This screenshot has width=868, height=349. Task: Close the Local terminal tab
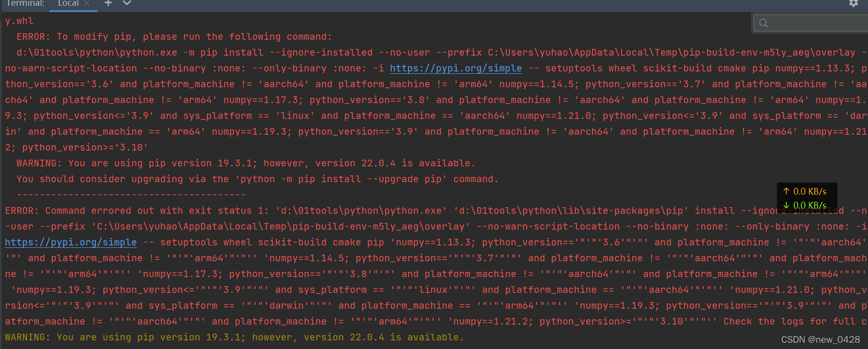point(87,3)
